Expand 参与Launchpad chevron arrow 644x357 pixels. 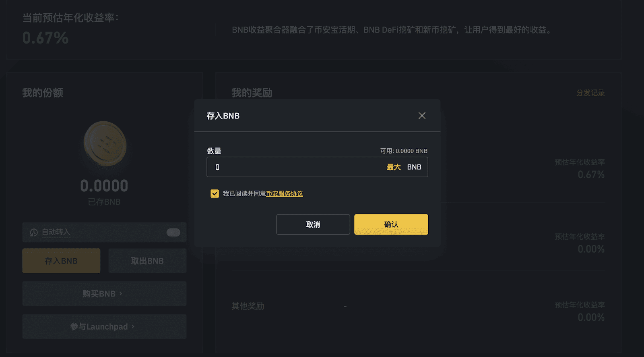coord(133,326)
